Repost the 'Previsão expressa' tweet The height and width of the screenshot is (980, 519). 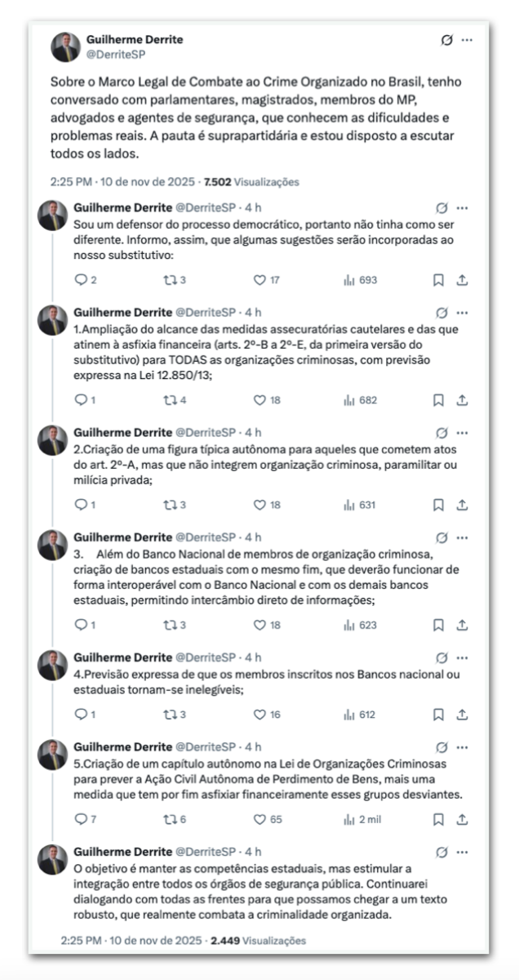170,715
